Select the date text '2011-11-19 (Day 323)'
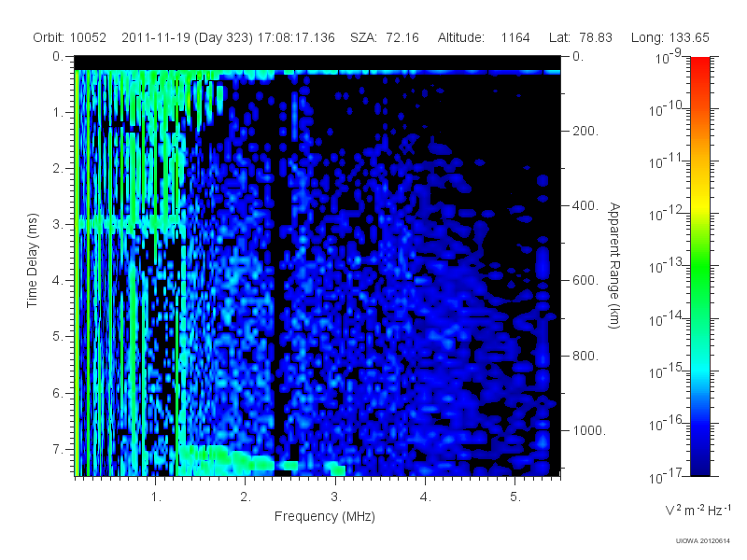 tap(188, 37)
